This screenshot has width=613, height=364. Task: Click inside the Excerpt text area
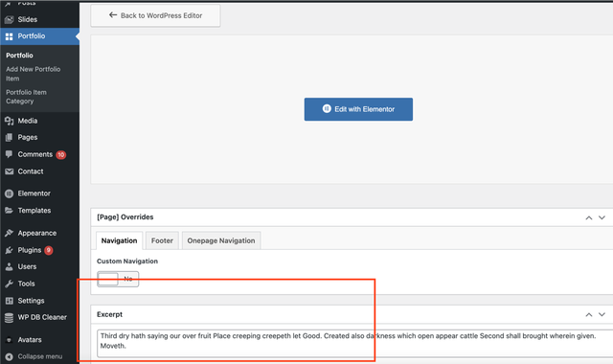click(x=355, y=343)
